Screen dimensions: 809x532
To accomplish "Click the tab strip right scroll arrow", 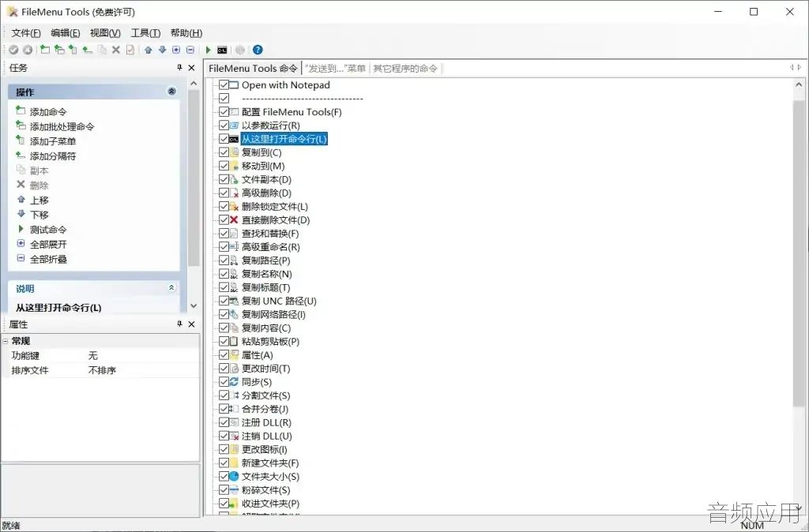I will click(x=800, y=68).
